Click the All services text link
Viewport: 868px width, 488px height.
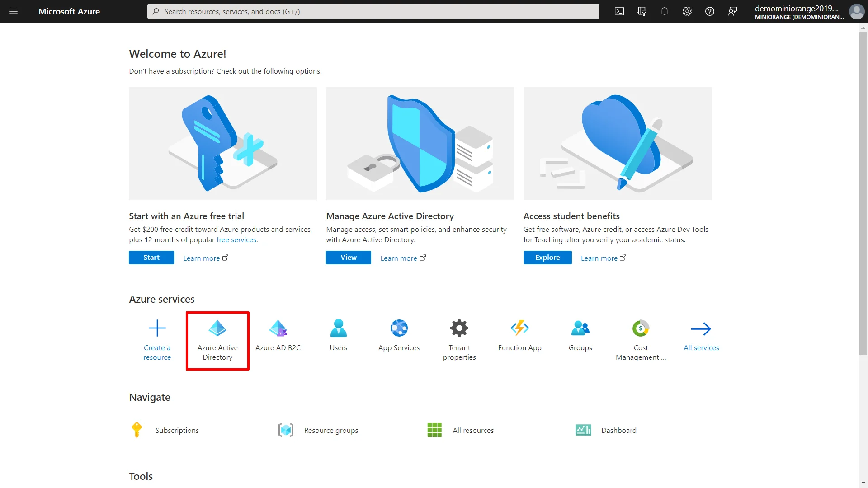point(701,347)
